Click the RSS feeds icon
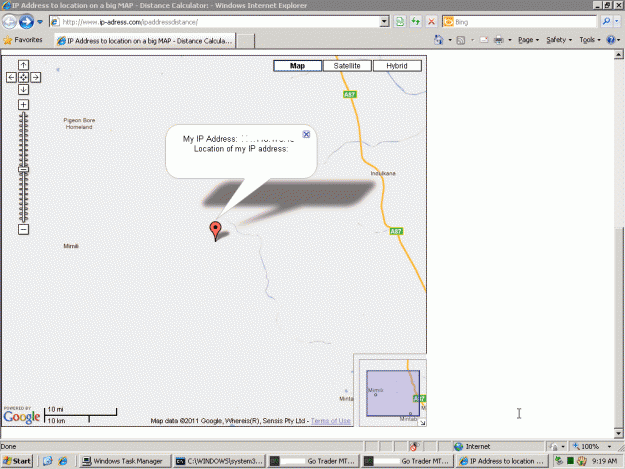The width and height of the screenshot is (625, 469). 461,40
